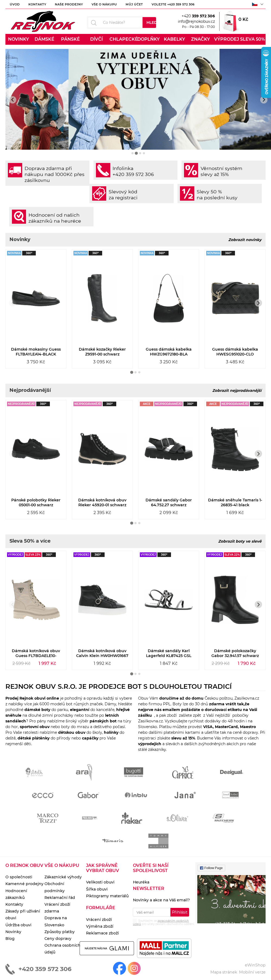Click the free delivery truck icon
271x980 pixels.
[x=15, y=170]
